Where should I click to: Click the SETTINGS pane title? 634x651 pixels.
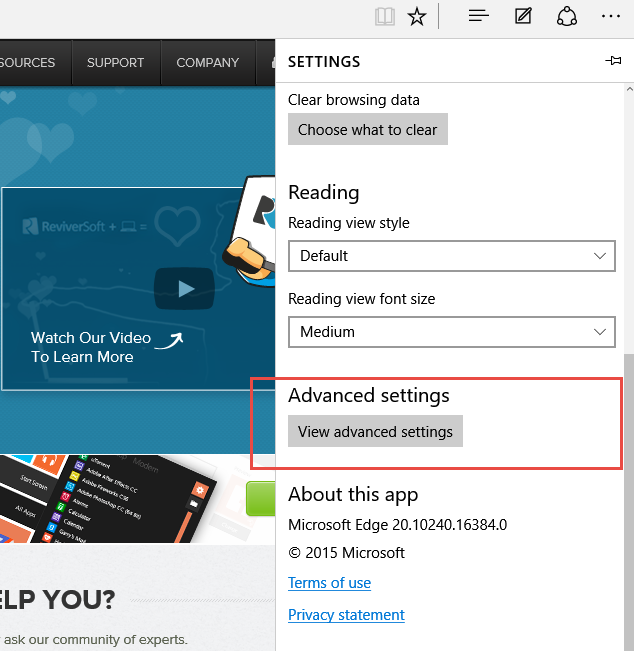click(x=324, y=62)
